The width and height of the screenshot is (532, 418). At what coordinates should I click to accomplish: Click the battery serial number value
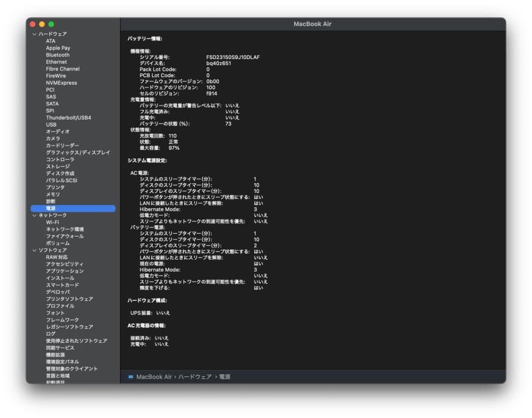pyautogui.click(x=233, y=57)
